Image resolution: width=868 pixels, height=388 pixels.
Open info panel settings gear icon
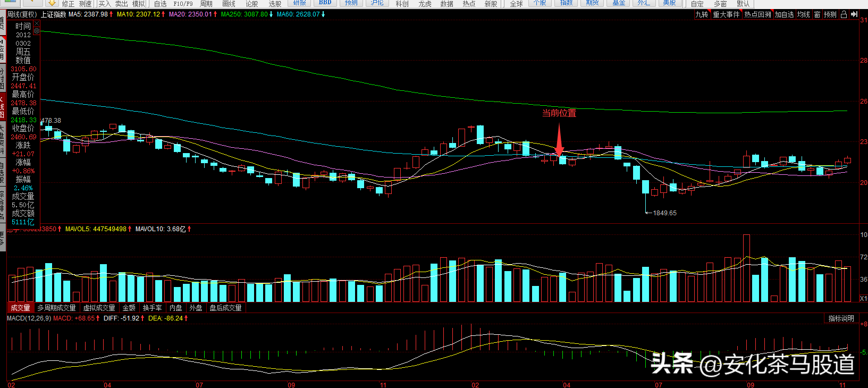36,31
